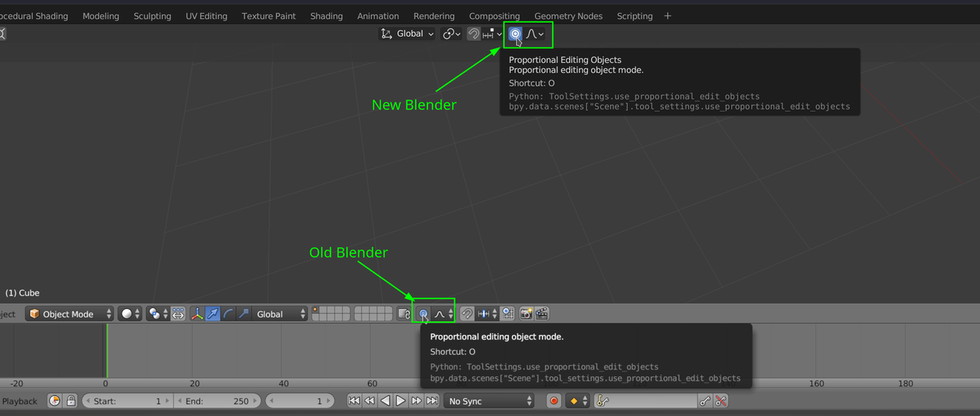Jump to previous keyframe
Screen dimensions: 980x416
(370, 401)
